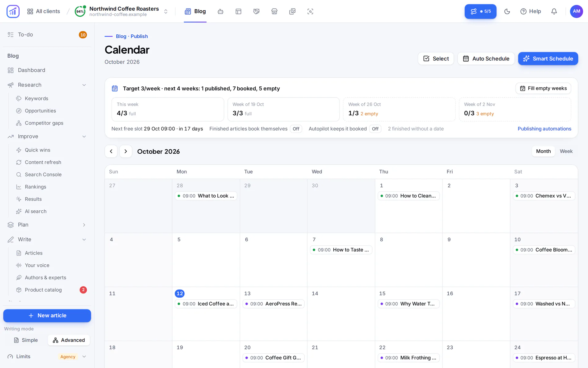Image resolution: width=588 pixels, height=368 pixels.
Task: Click the Select button above calendar
Action: pyautogui.click(x=436, y=59)
